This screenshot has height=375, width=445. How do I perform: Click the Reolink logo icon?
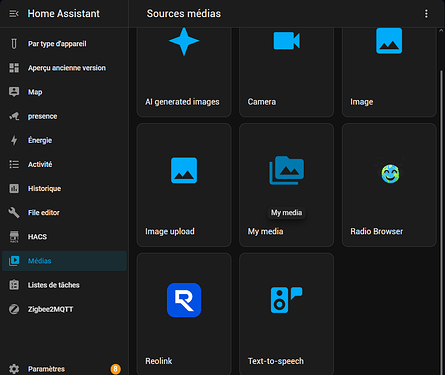pyautogui.click(x=184, y=300)
